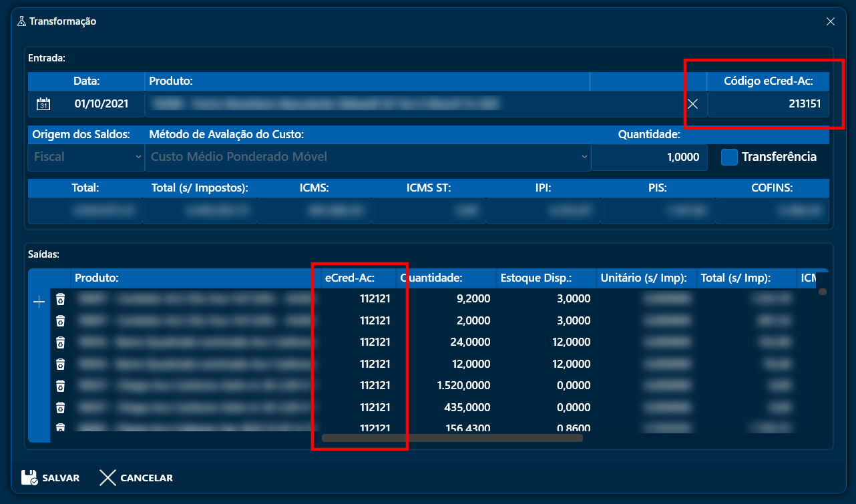This screenshot has height=504, width=856.
Task: Expand the Método de Avaliação do Custo dropdown
Action: (x=369, y=158)
